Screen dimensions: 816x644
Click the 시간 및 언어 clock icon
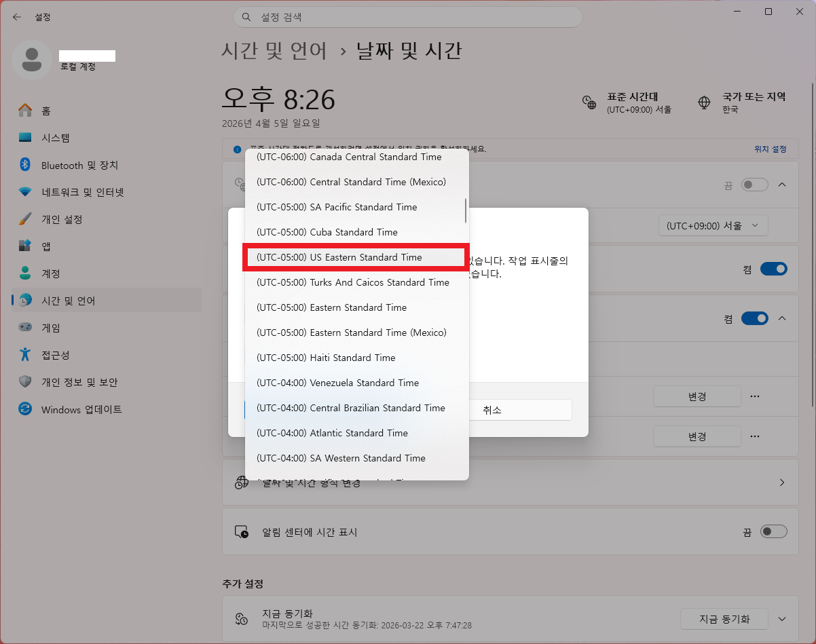[25, 301]
